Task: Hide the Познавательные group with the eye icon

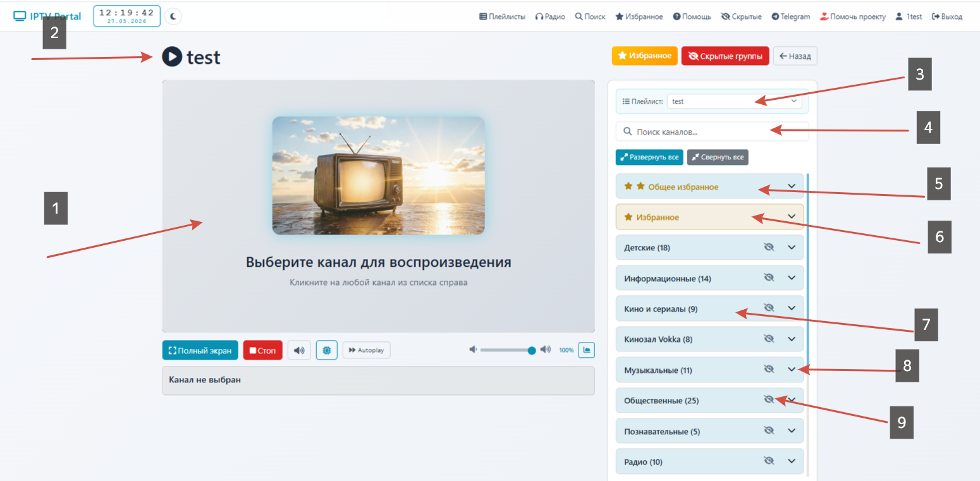Action: [x=769, y=430]
